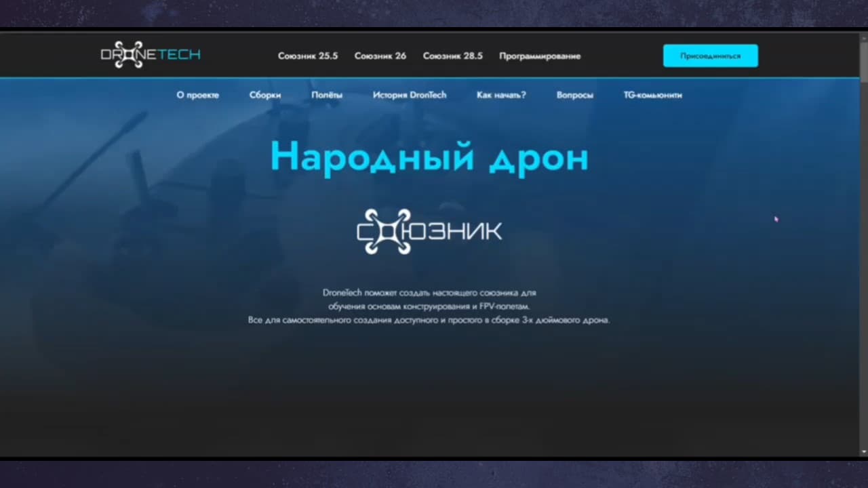The image size is (868, 488).
Task: Open the Союзник 26 page
Action: click(380, 56)
